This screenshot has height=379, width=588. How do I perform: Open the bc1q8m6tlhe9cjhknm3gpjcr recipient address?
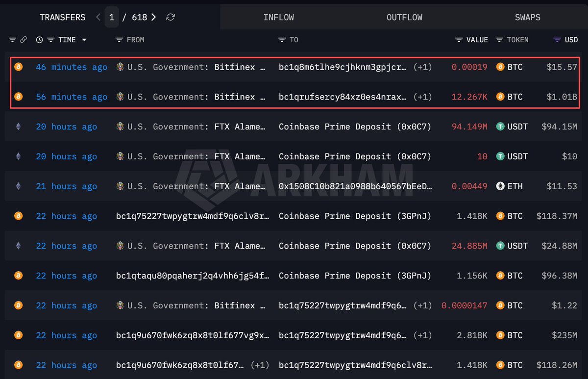pos(343,67)
